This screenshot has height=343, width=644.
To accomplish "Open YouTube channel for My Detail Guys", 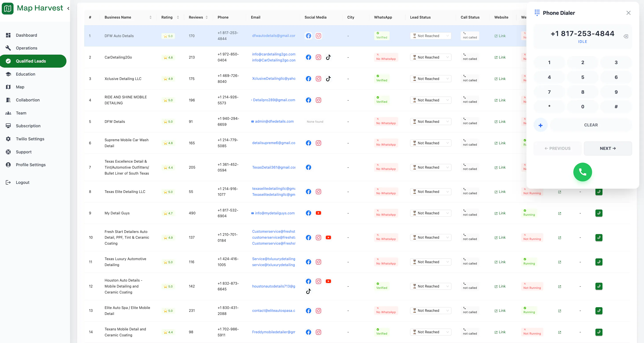I will [318, 213].
